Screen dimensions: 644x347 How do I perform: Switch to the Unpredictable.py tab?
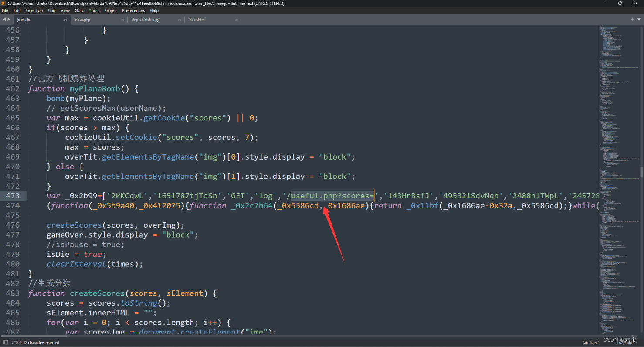[156, 20]
